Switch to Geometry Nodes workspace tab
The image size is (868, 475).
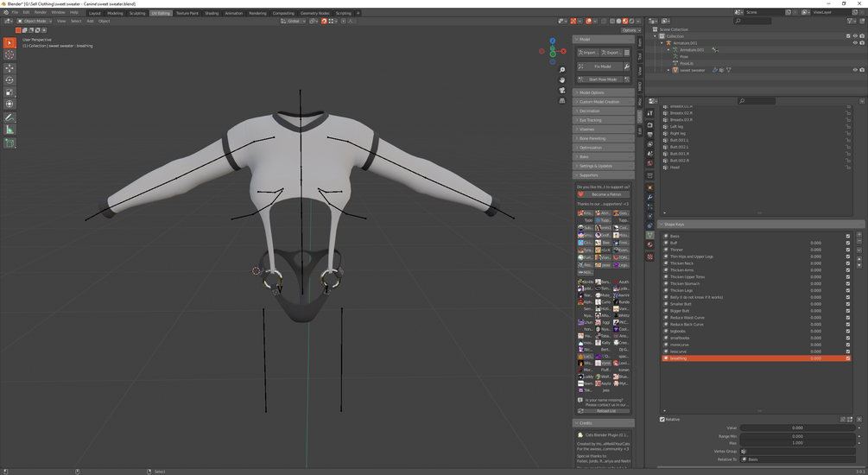[315, 13]
